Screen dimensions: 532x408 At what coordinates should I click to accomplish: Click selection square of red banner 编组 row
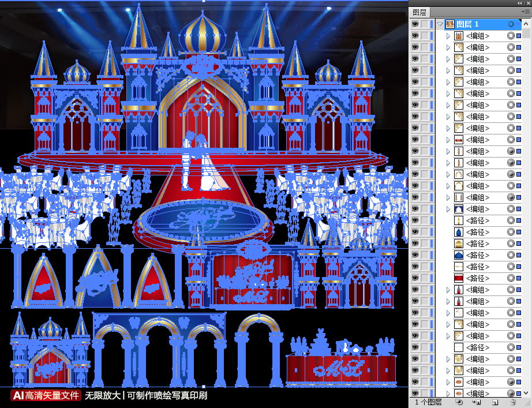tap(518, 140)
